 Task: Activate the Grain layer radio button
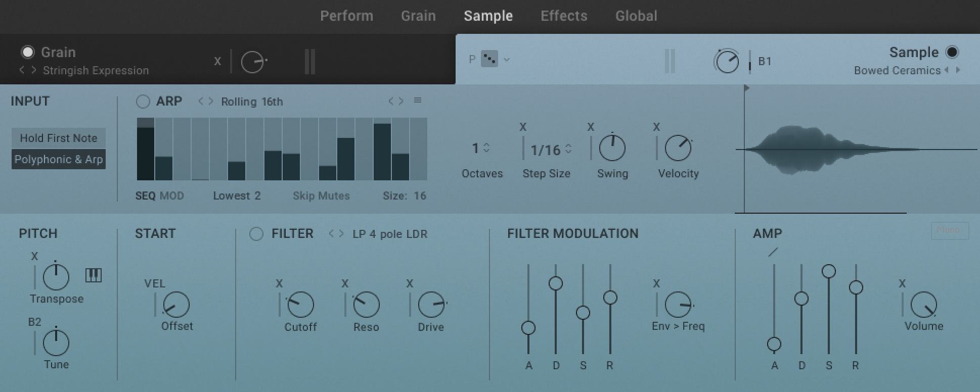click(27, 52)
